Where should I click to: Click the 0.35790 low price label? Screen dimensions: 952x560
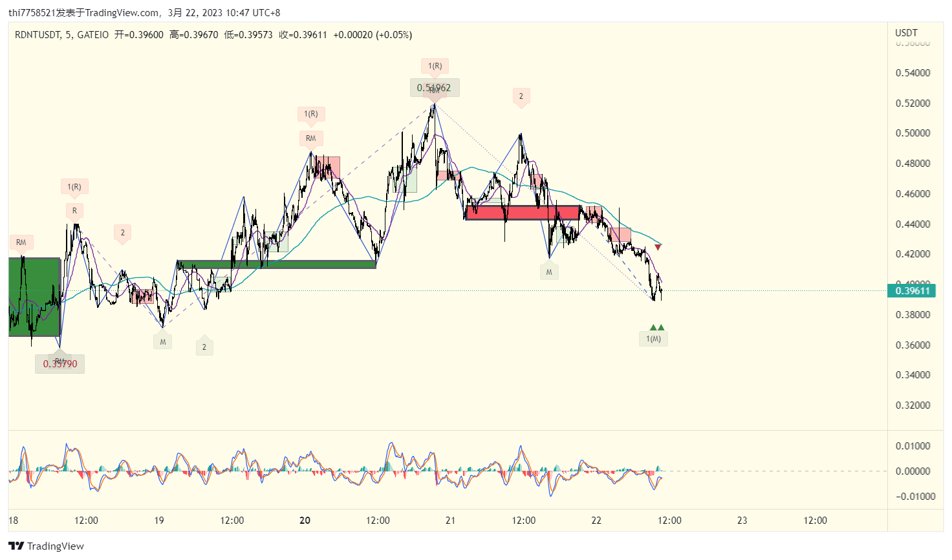click(60, 364)
